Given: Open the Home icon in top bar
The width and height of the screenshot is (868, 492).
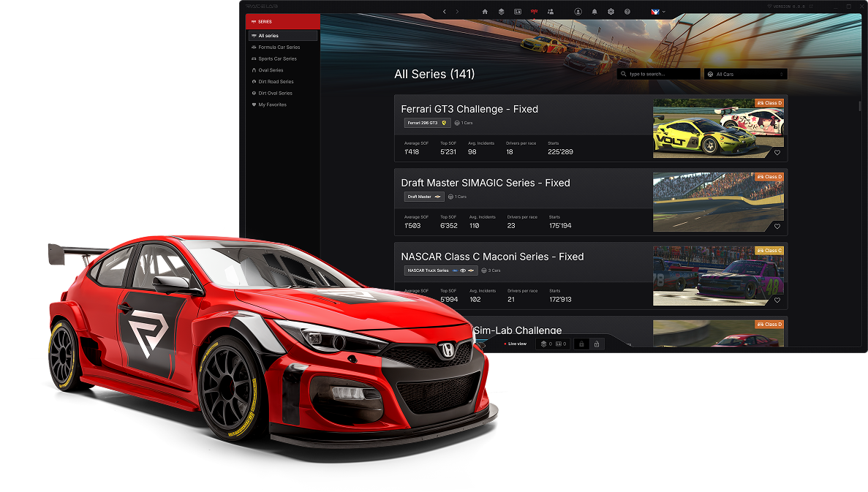Looking at the screenshot, I should tap(485, 12).
